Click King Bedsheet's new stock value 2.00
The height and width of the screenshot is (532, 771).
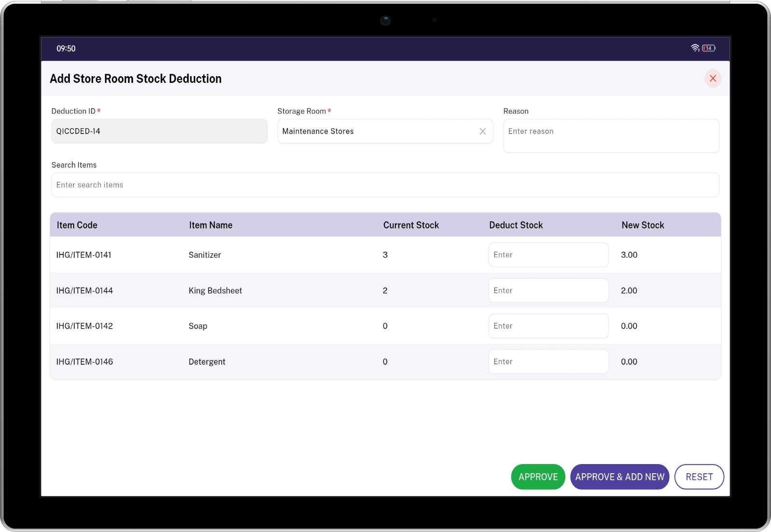(x=629, y=291)
